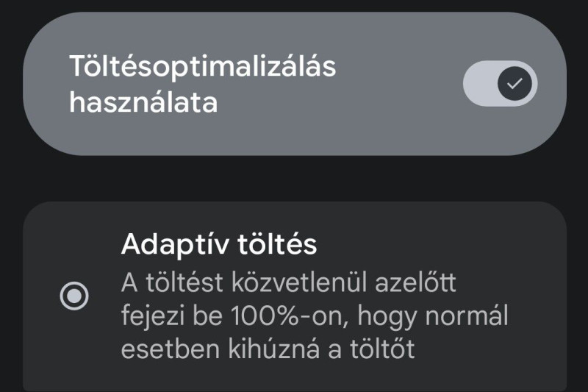Click the inner dot of the radio indicator
Screen dimensions: 588x392
[74, 296]
